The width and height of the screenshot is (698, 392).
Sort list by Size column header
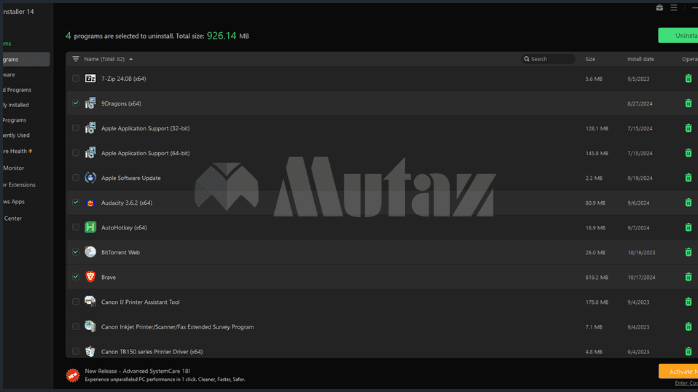pyautogui.click(x=590, y=59)
